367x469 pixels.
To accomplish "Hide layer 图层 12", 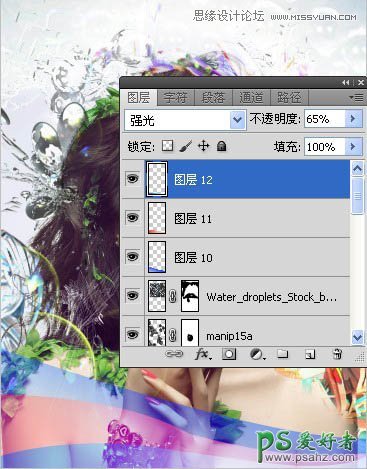I will pyautogui.click(x=132, y=179).
